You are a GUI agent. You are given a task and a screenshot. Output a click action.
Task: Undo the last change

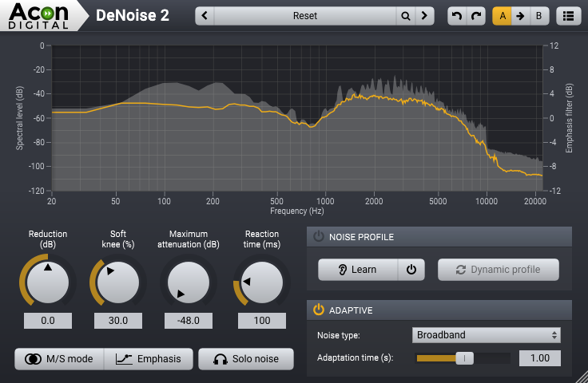[x=457, y=16]
